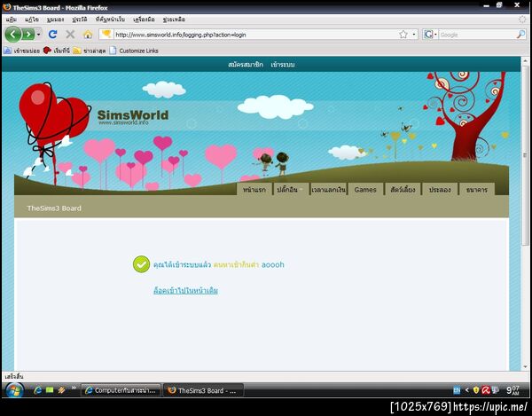Click the เข้าระบบ login link in top bar

283,64
